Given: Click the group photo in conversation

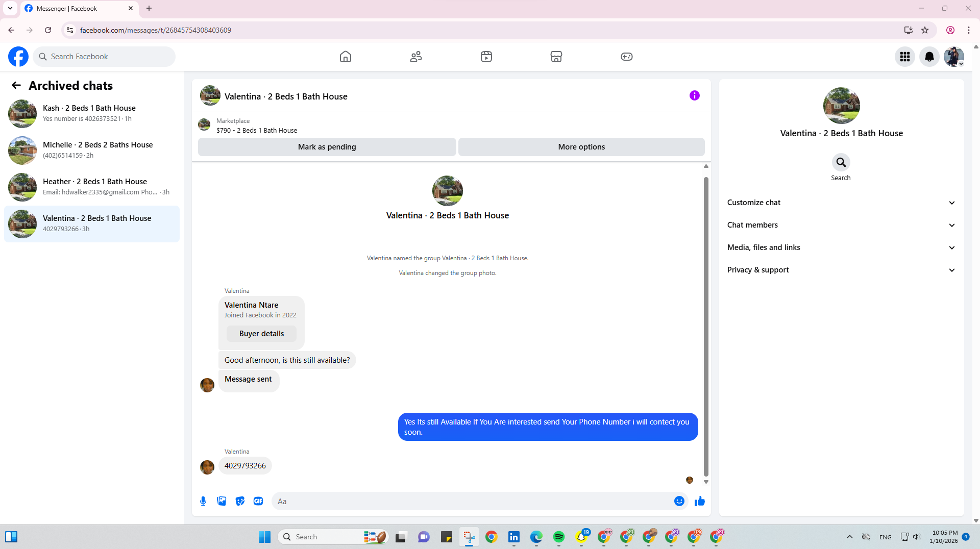Looking at the screenshot, I should click(x=448, y=191).
